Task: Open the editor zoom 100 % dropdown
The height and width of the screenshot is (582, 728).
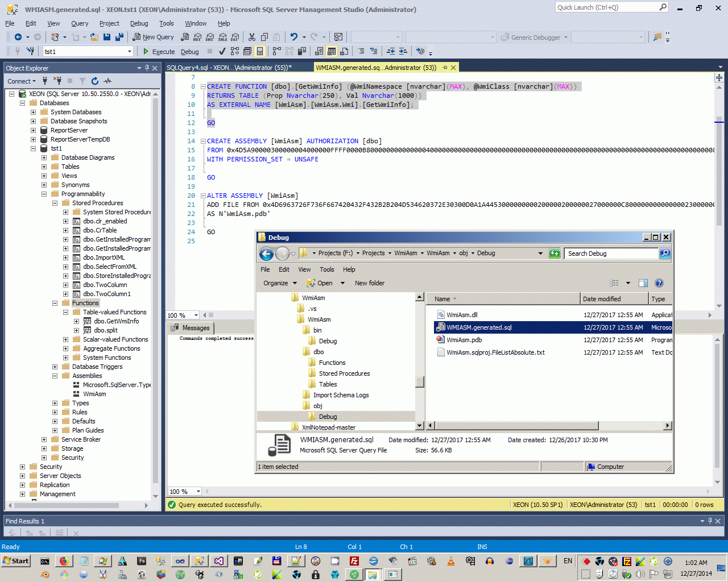Action: [x=196, y=315]
